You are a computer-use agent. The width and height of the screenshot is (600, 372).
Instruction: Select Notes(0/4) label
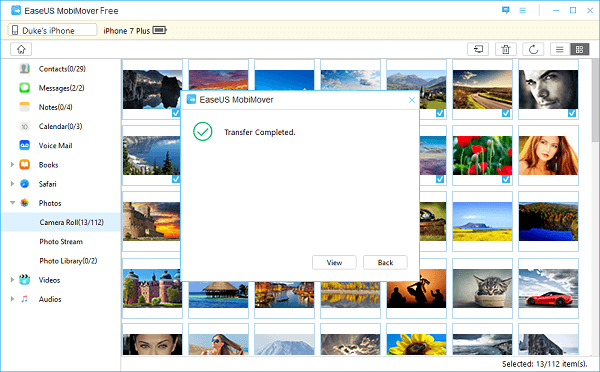click(x=55, y=107)
